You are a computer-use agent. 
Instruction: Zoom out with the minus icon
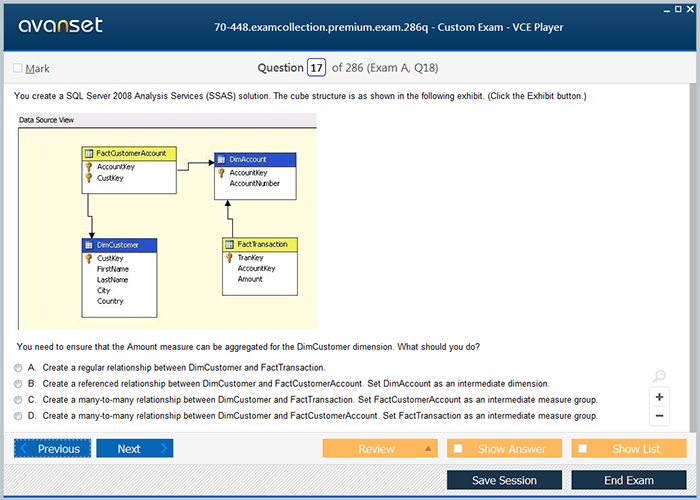coord(659,416)
